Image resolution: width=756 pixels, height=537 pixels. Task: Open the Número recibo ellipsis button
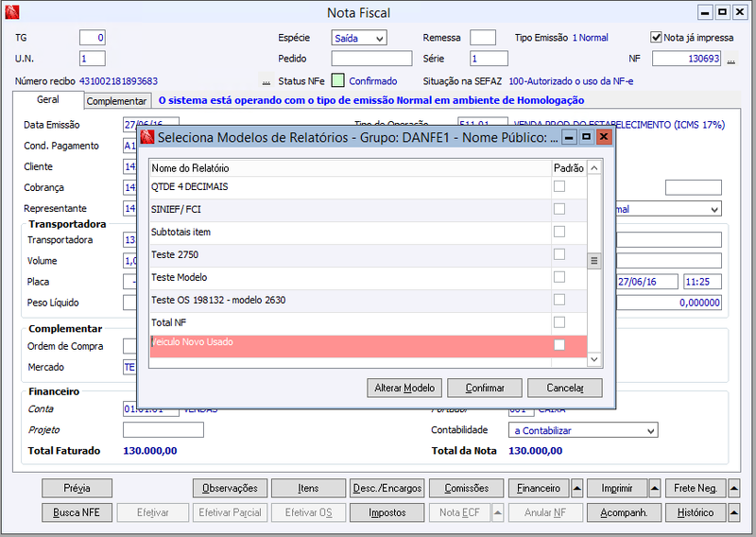tap(266, 81)
